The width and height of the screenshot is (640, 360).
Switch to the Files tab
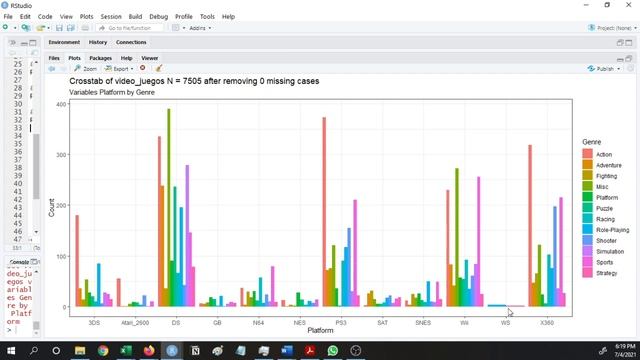point(54,58)
